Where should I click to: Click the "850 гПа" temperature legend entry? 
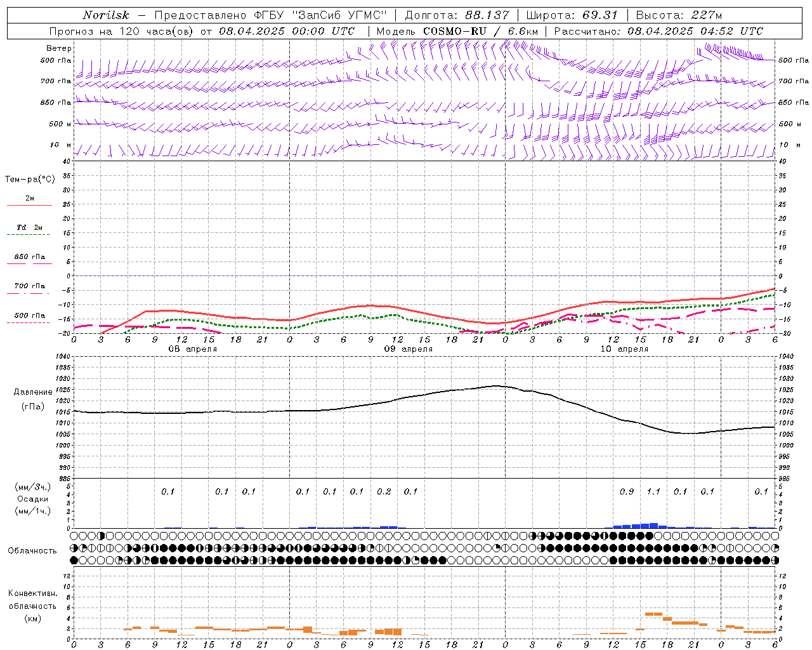pyautogui.click(x=30, y=256)
